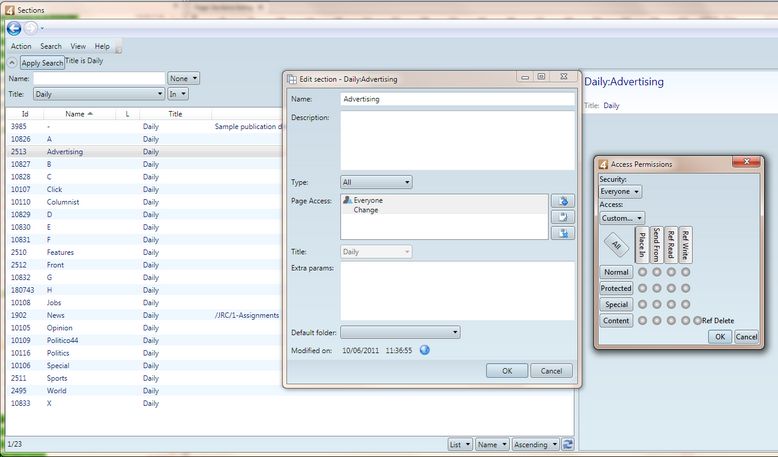Maximize the Edit section dialog
The height and width of the screenshot is (457, 778).
pyautogui.click(x=541, y=76)
